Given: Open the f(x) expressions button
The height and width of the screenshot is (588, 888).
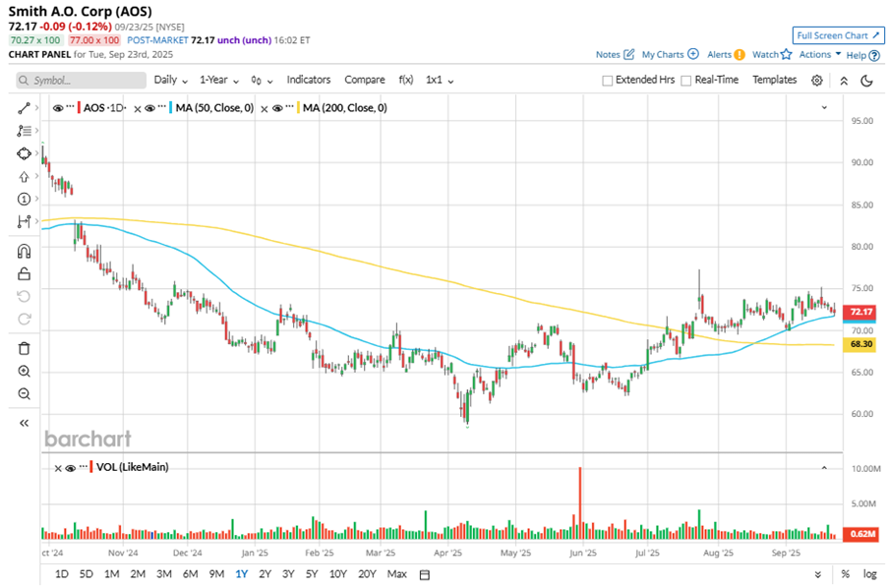Looking at the screenshot, I should click(x=406, y=80).
